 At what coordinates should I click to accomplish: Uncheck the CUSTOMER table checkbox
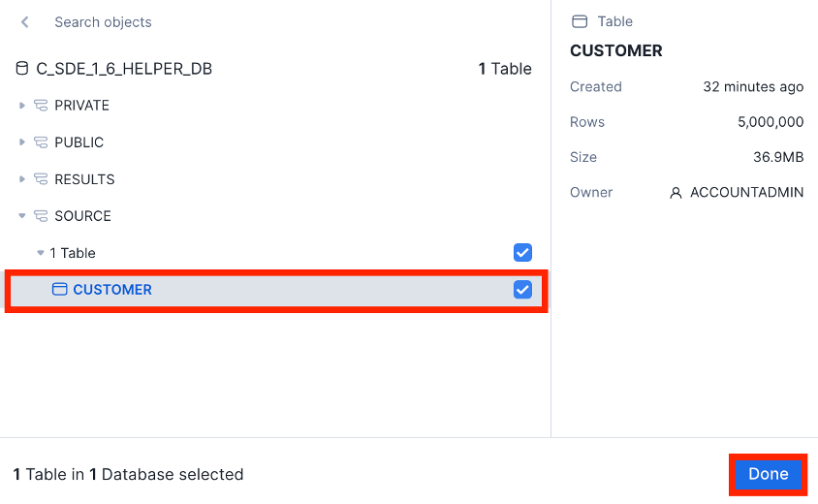pyautogui.click(x=522, y=290)
